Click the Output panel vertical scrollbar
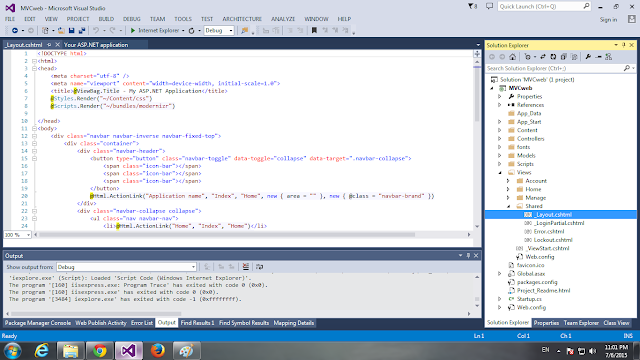 477,291
